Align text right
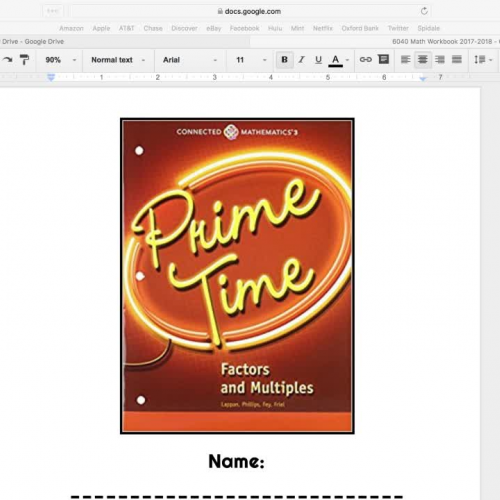The height and width of the screenshot is (500, 500). pyautogui.click(x=440, y=60)
